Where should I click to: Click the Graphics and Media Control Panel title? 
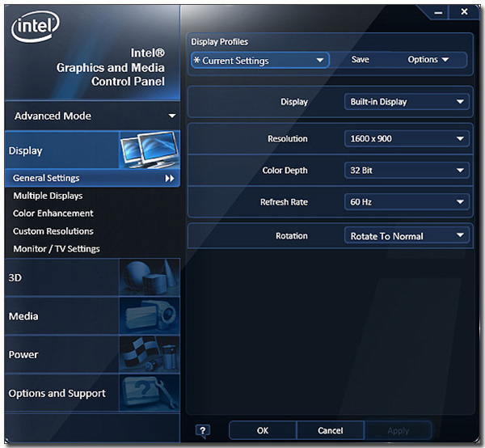point(111,67)
